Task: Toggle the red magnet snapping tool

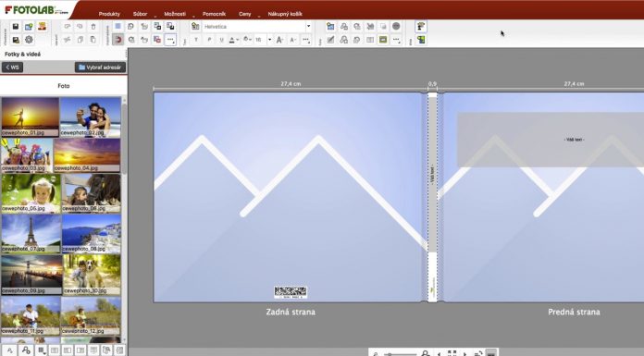Action: [x=118, y=40]
